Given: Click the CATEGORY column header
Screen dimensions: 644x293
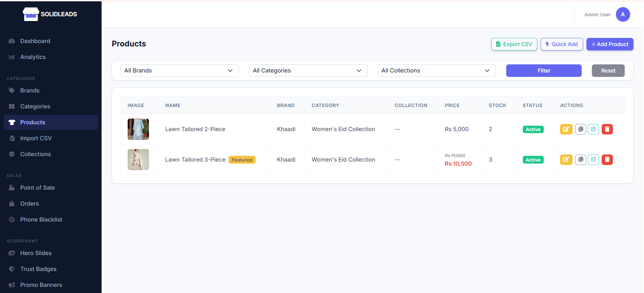Looking at the screenshot, I should 325,105.
